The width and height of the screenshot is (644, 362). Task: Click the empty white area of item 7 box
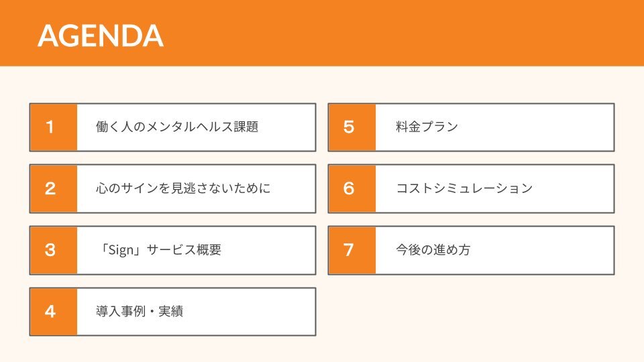click(542, 250)
